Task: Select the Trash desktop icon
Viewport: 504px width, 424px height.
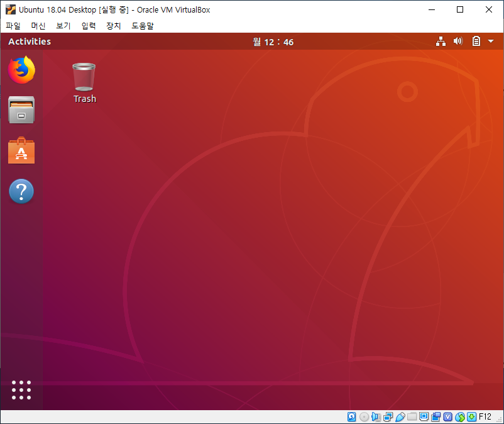Action: coord(84,83)
